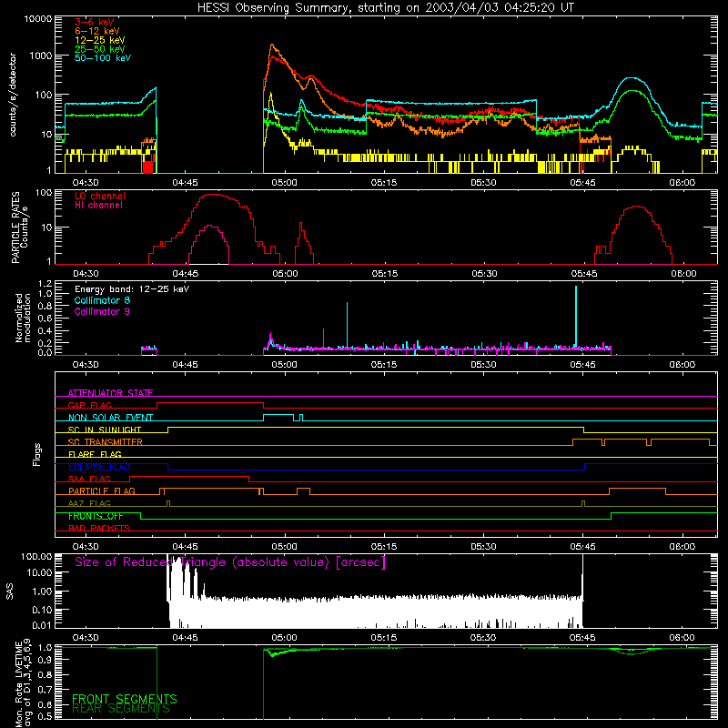Select the FLARE_FLAG label
The width and height of the screenshot is (728, 728).
[95, 454]
